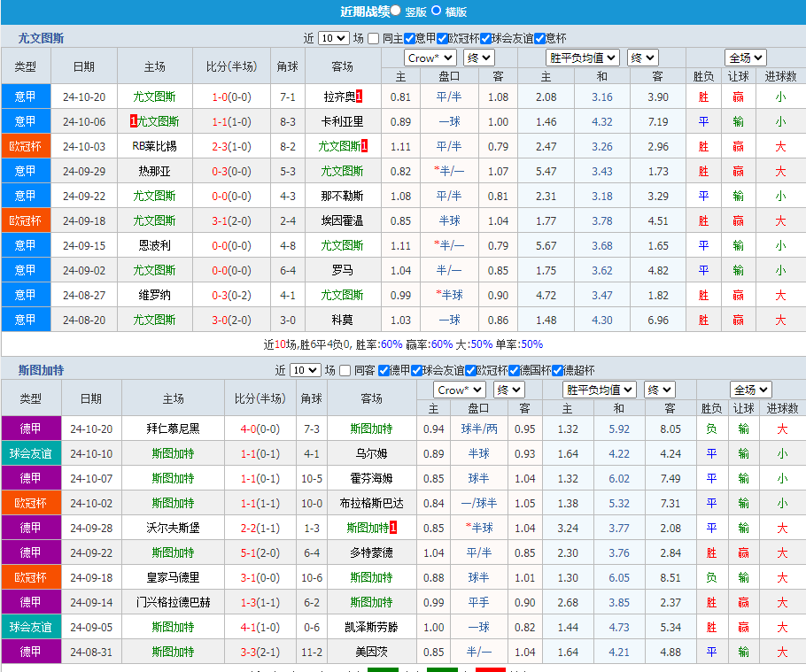Image resolution: width=806 pixels, height=672 pixels.
Task: Click the red injury icon beside 拉齐奥
Action: (x=358, y=97)
